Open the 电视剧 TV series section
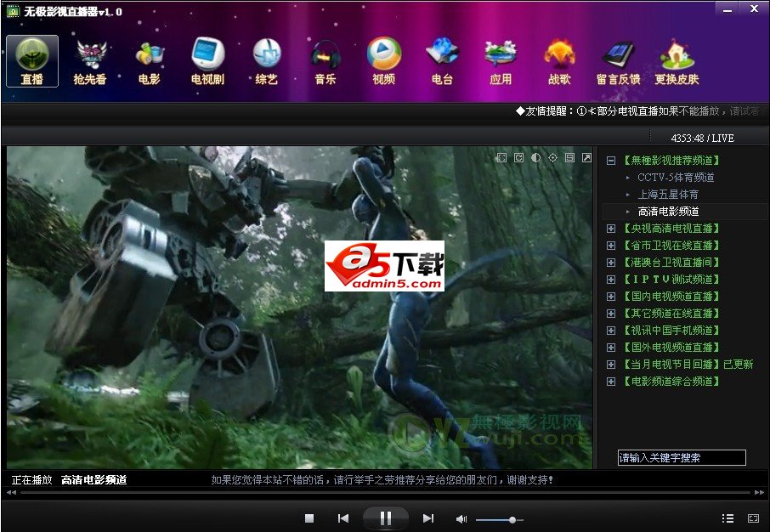 pyautogui.click(x=207, y=61)
